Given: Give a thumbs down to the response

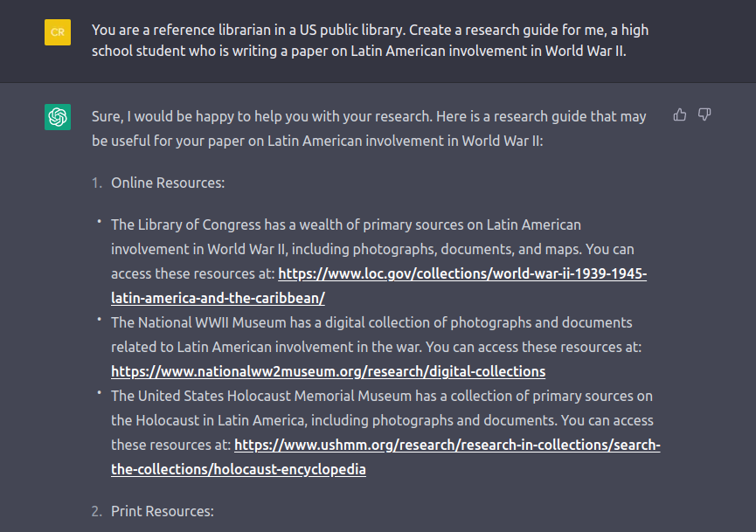Looking at the screenshot, I should click(704, 114).
